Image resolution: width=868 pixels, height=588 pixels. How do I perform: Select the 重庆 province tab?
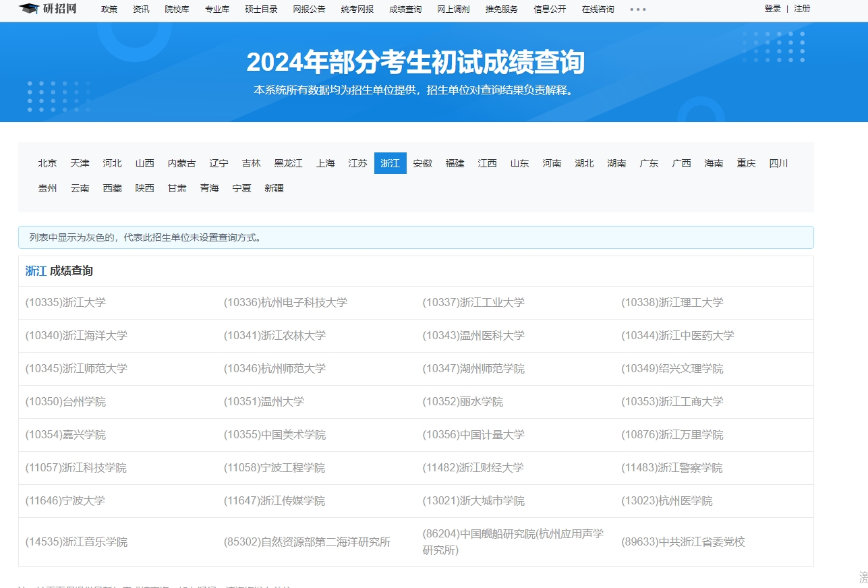coord(747,163)
